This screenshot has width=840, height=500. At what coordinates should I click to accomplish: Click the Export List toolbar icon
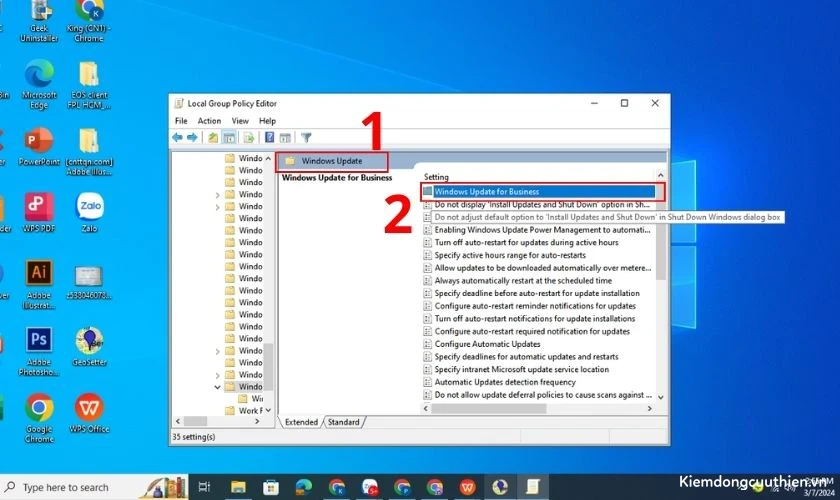249,138
